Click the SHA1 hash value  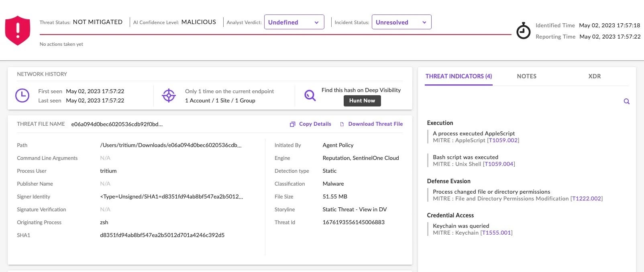pyautogui.click(x=162, y=235)
